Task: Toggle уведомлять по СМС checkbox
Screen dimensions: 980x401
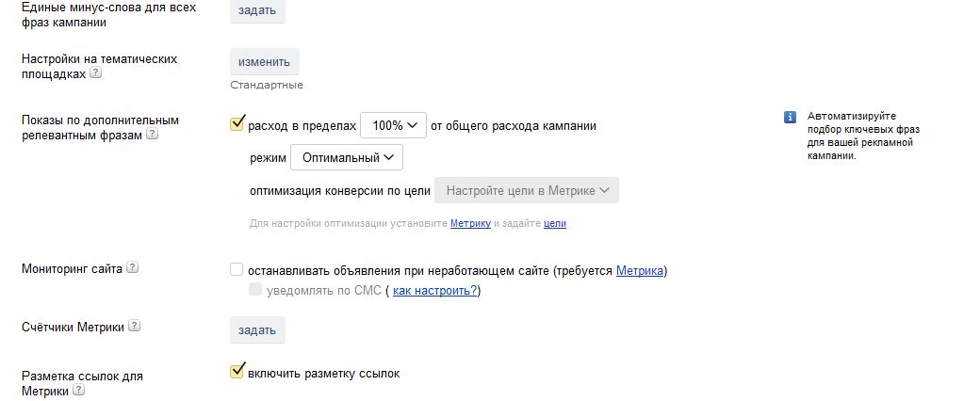Action: tap(255, 290)
